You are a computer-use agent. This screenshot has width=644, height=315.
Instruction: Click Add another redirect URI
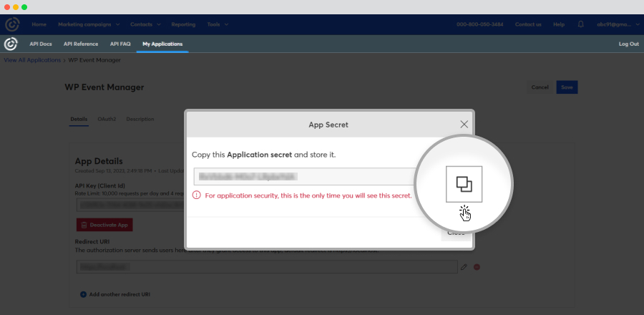[119, 294]
